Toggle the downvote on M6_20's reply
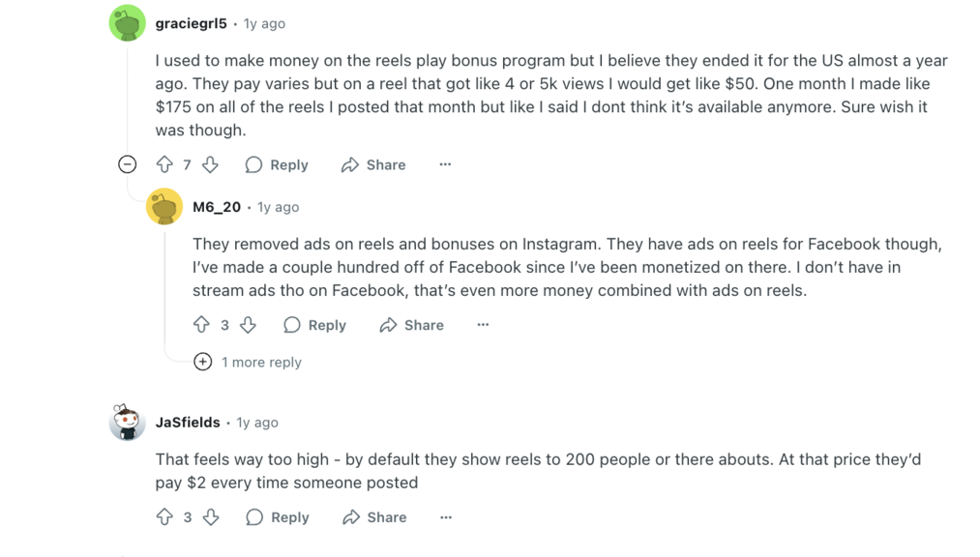Viewport: 980px width, 557px height. point(248,325)
